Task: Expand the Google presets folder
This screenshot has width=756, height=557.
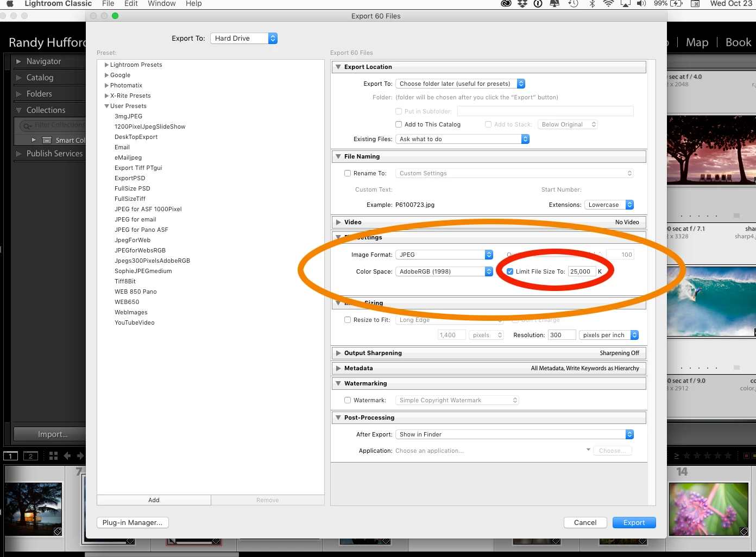Action: (x=107, y=75)
